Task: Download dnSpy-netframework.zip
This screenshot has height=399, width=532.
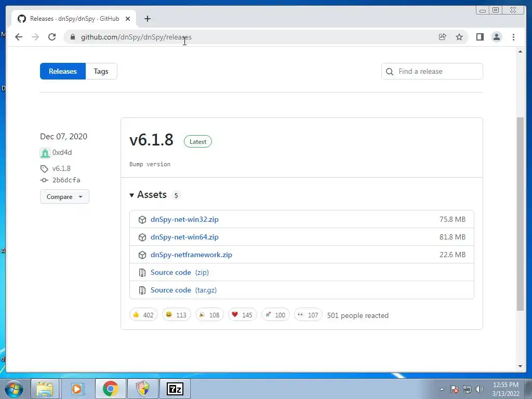Action: point(191,255)
